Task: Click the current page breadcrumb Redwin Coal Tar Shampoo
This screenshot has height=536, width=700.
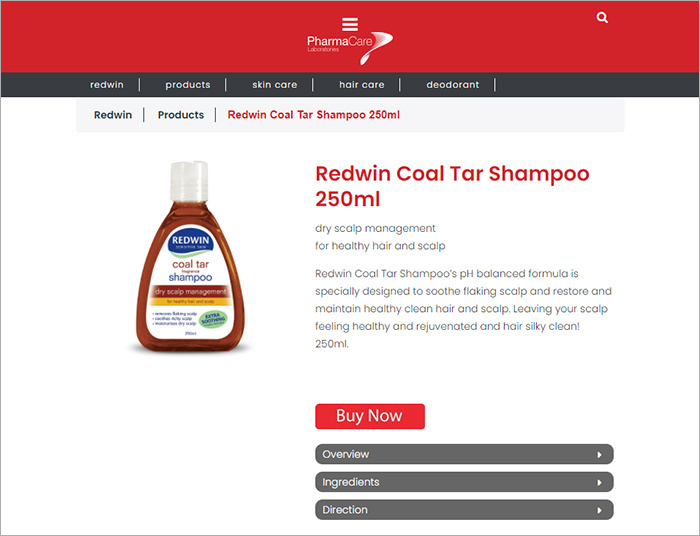Action: tap(313, 115)
